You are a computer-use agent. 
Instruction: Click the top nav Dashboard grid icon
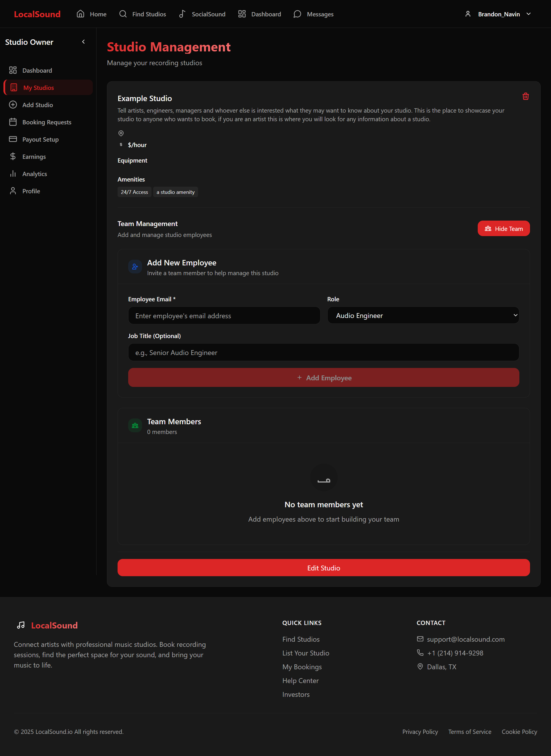(242, 14)
